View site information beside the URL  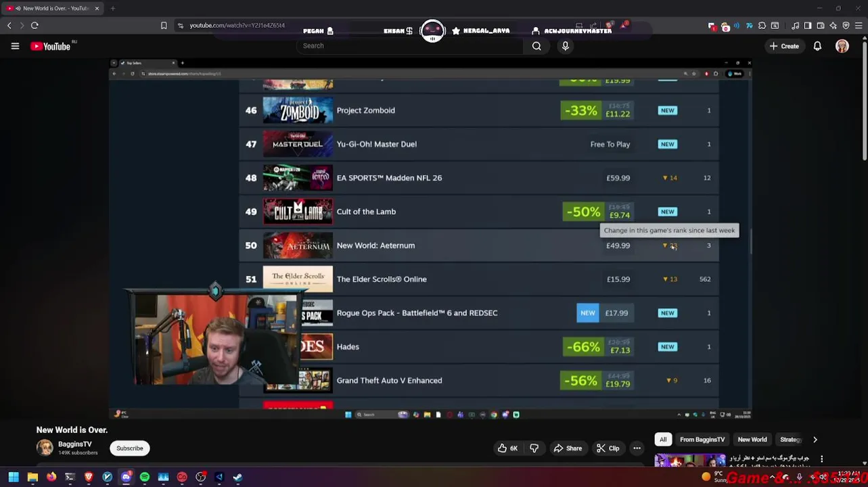click(x=180, y=25)
